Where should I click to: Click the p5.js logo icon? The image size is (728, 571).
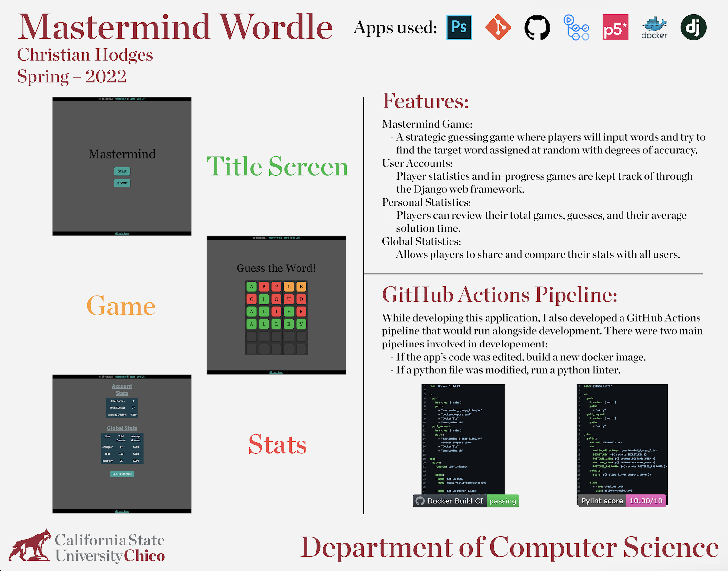(615, 28)
